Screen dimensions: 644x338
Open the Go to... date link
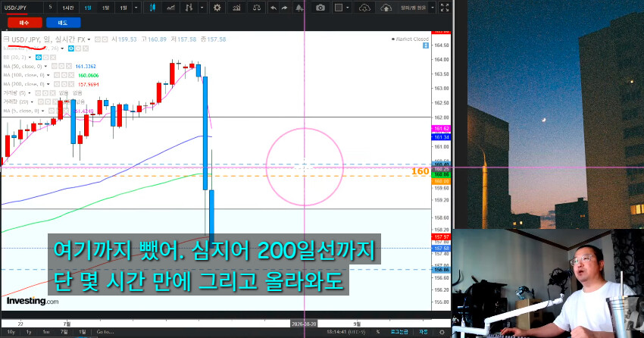105,332
